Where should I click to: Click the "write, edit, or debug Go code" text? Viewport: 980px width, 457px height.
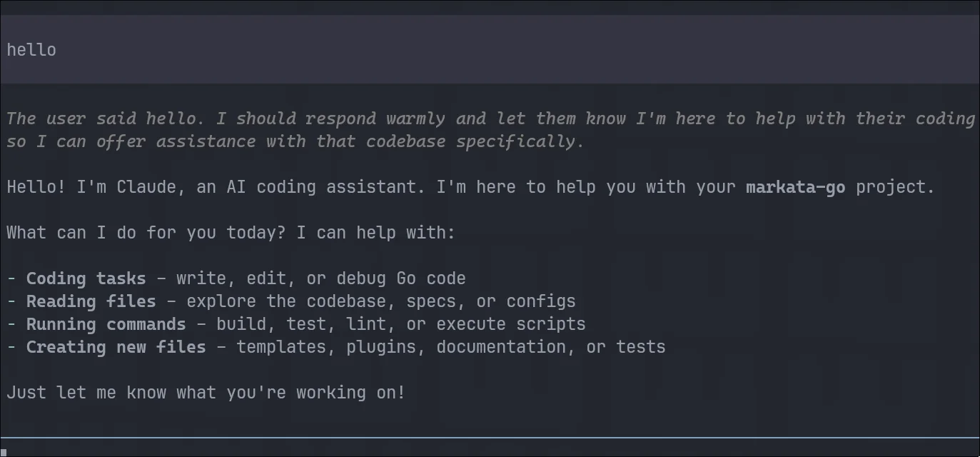click(x=320, y=278)
